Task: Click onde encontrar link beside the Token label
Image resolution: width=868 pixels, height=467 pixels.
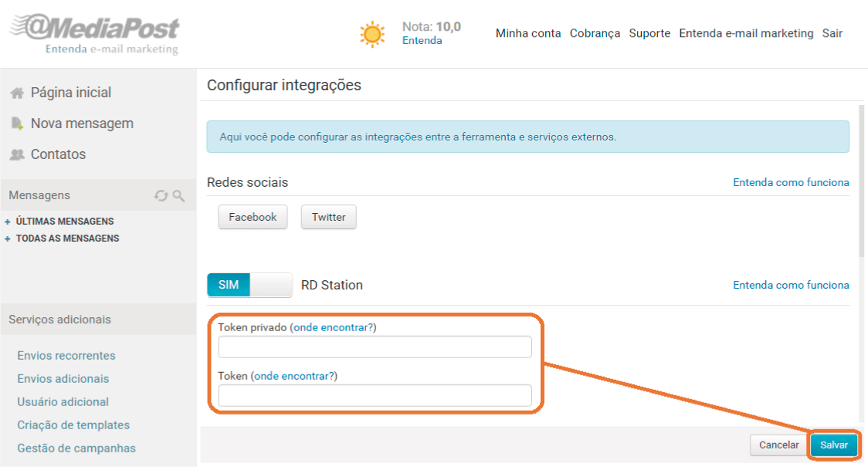Action: tap(294, 376)
